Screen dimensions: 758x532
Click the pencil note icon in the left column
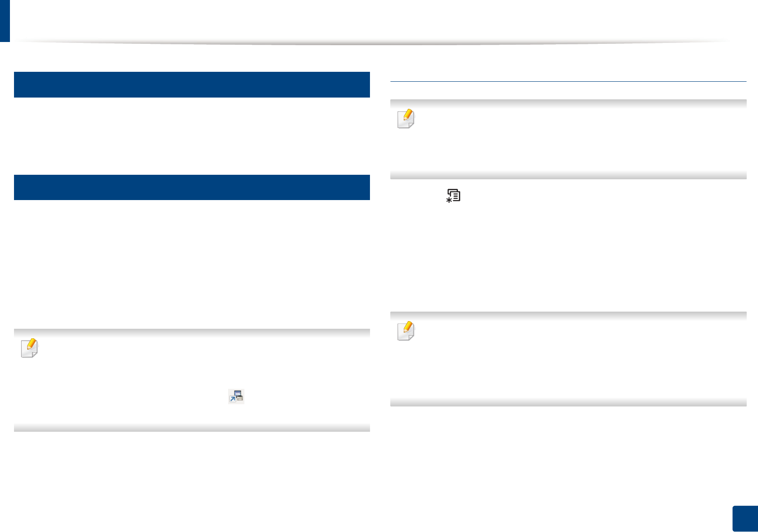pyautogui.click(x=29, y=348)
